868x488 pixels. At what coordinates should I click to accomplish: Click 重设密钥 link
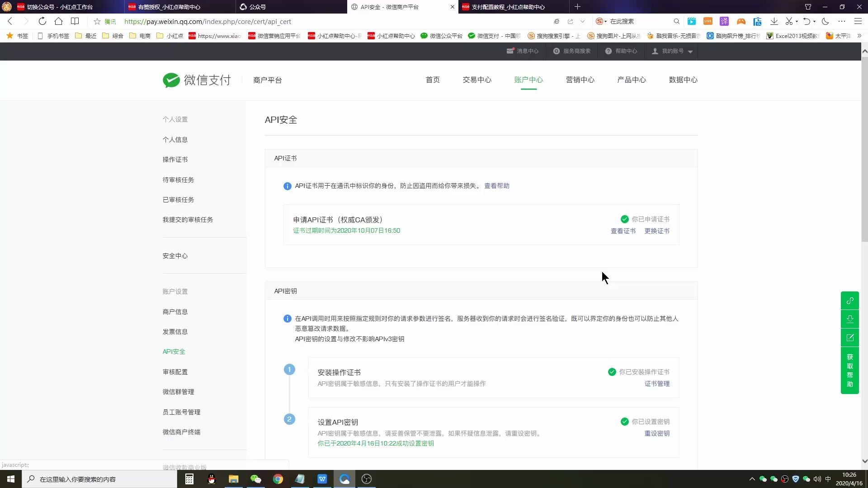(x=657, y=433)
